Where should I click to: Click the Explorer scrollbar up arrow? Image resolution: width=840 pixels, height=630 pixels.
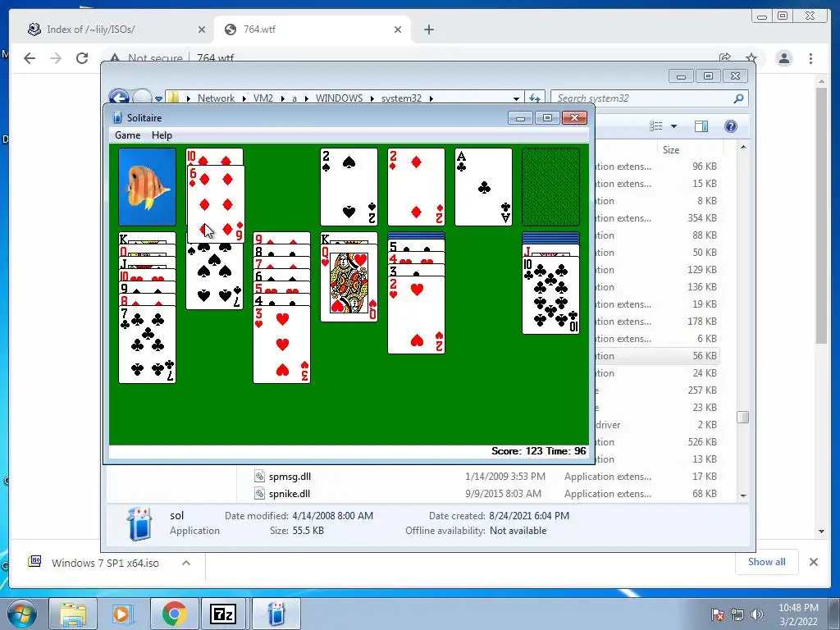click(x=743, y=147)
